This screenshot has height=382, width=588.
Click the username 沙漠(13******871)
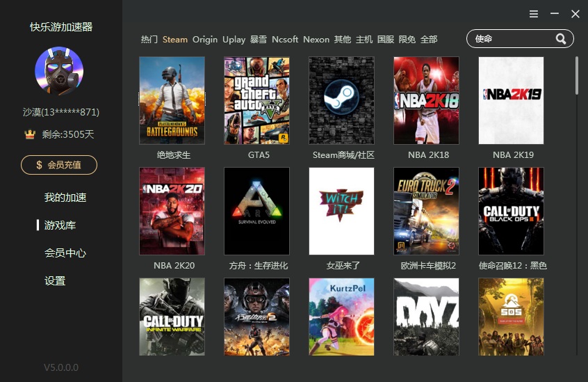click(61, 112)
